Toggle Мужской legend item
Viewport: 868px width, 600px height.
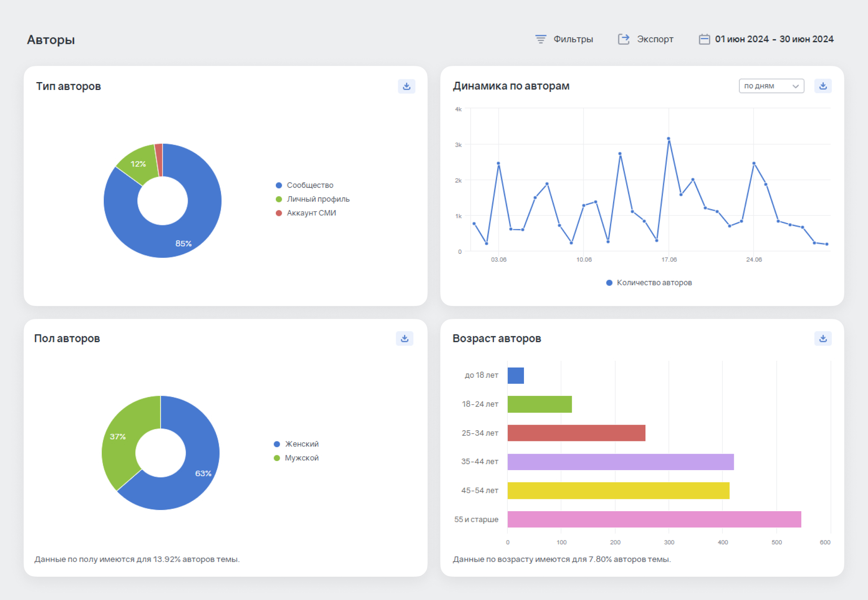tap(296, 458)
